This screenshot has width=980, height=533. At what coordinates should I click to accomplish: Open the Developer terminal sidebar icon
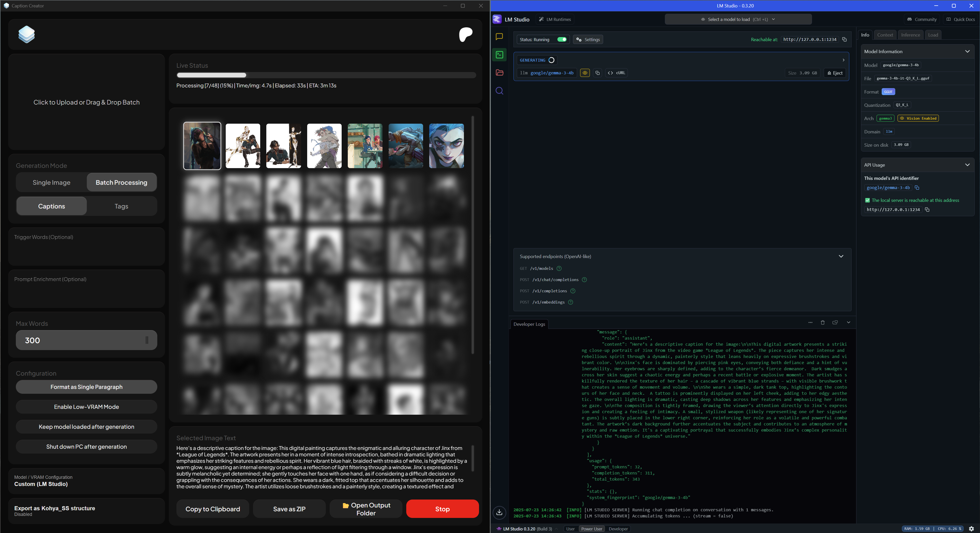tap(499, 55)
